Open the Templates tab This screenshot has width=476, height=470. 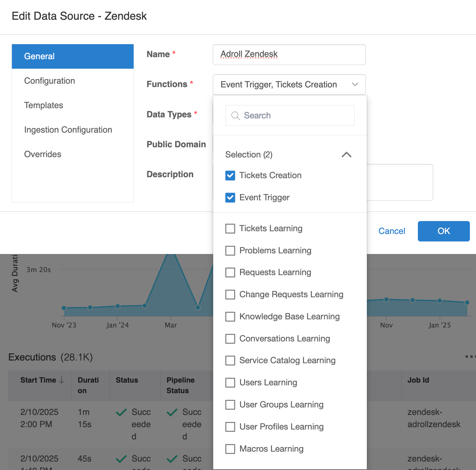coord(73,105)
